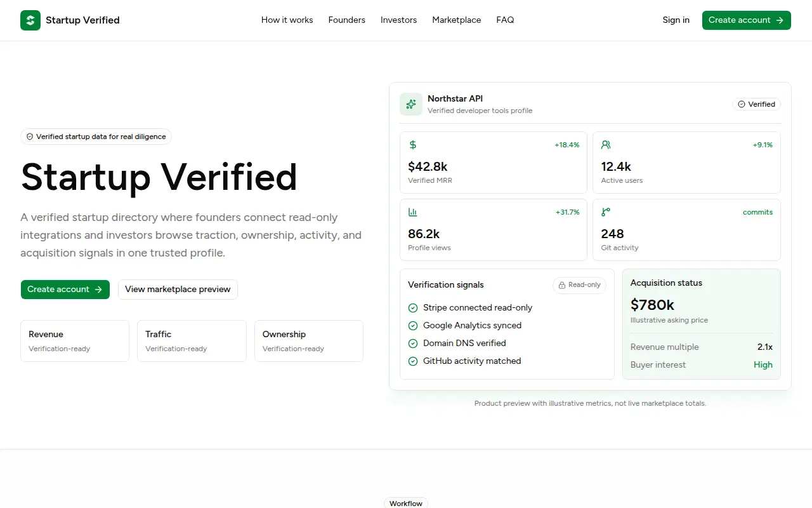Click the Stripe connected read-only text
812x508 pixels.
point(478,308)
